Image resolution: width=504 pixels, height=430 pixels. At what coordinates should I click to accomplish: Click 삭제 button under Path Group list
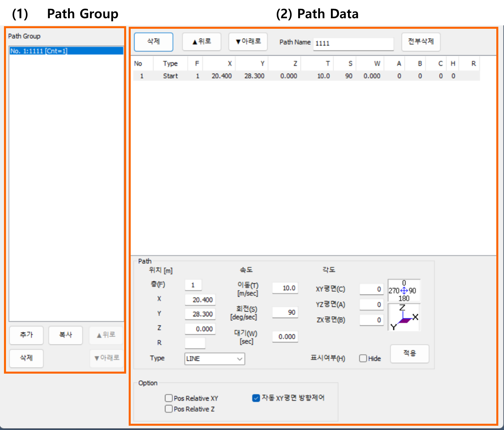[26, 358]
